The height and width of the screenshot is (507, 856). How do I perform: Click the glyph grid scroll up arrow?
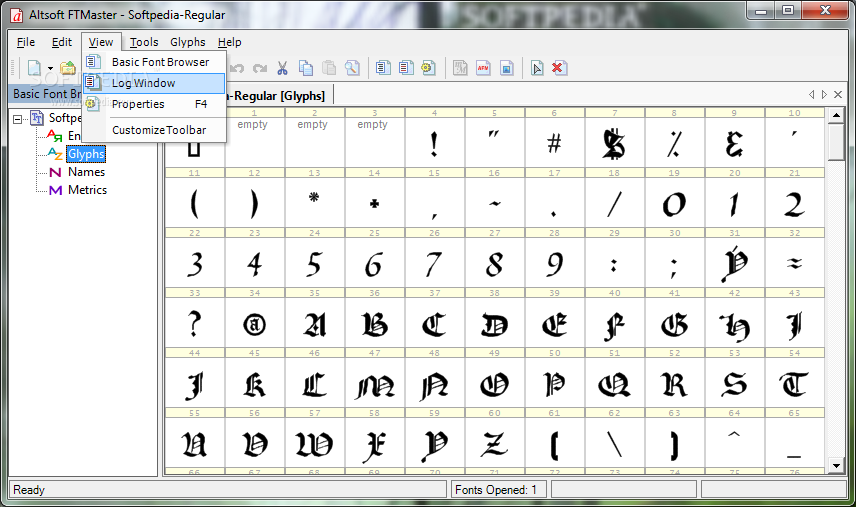(836, 115)
